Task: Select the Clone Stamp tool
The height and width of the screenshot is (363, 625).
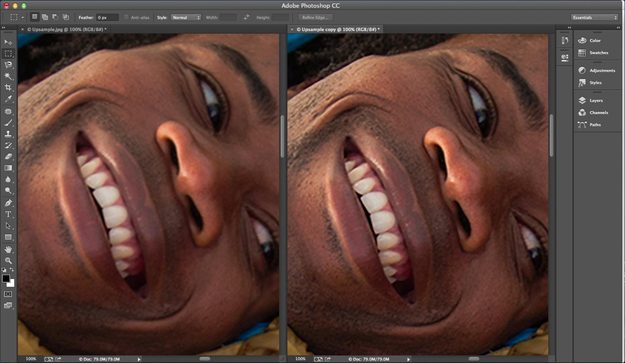Action: tap(8, 134)
